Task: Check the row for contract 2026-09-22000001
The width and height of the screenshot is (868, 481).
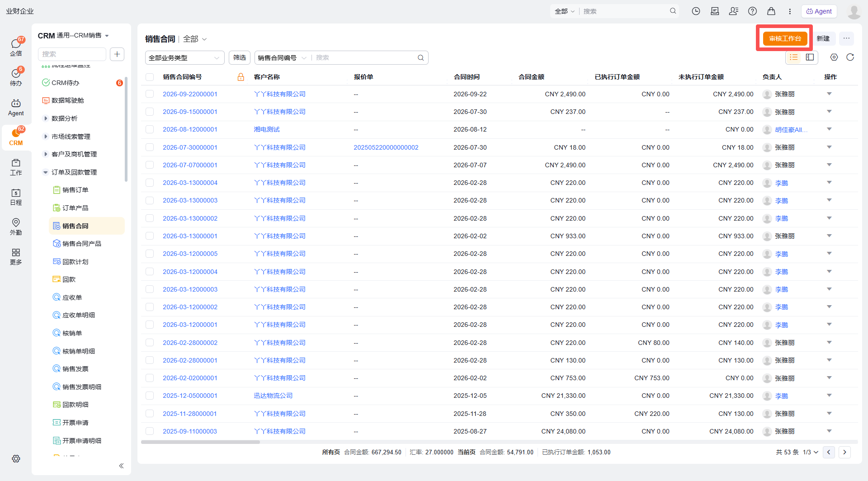Action: coord(150,94)
